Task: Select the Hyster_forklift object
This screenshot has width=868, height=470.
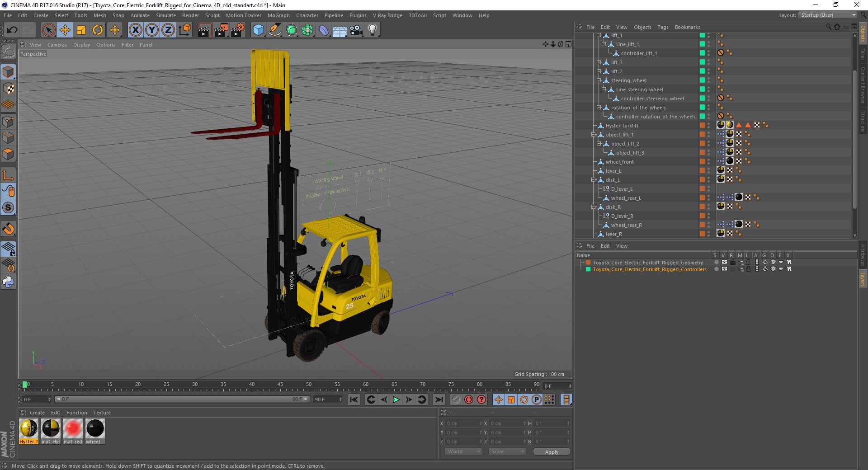Action: [622, 126]
